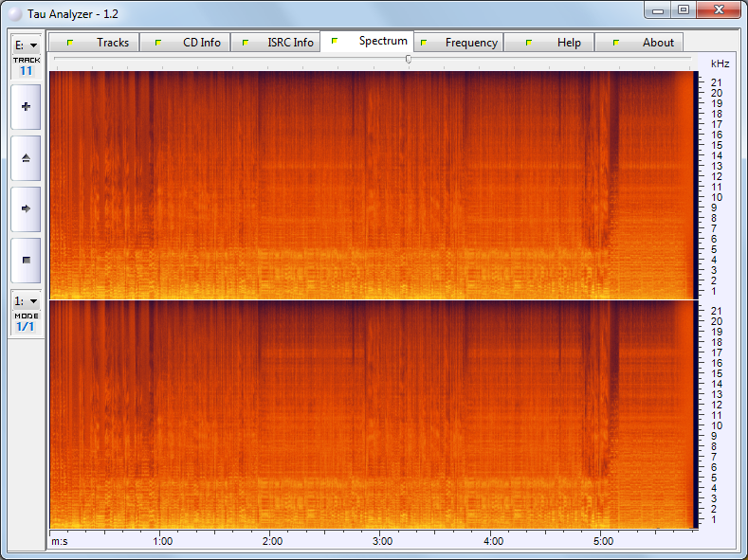This screenshot has width=748, height=560.
Task: Close the Tau Analyzer window
Action: tap(718, 9)
